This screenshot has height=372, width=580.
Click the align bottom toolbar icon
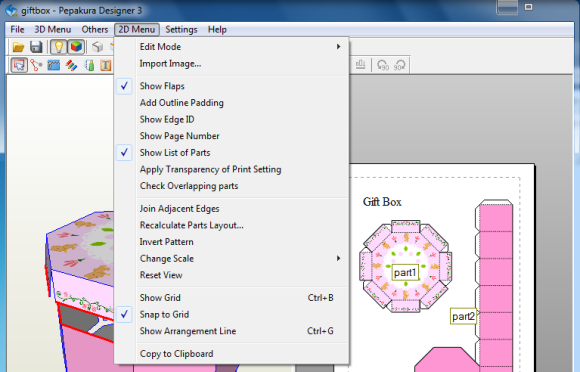pos(361,65)
